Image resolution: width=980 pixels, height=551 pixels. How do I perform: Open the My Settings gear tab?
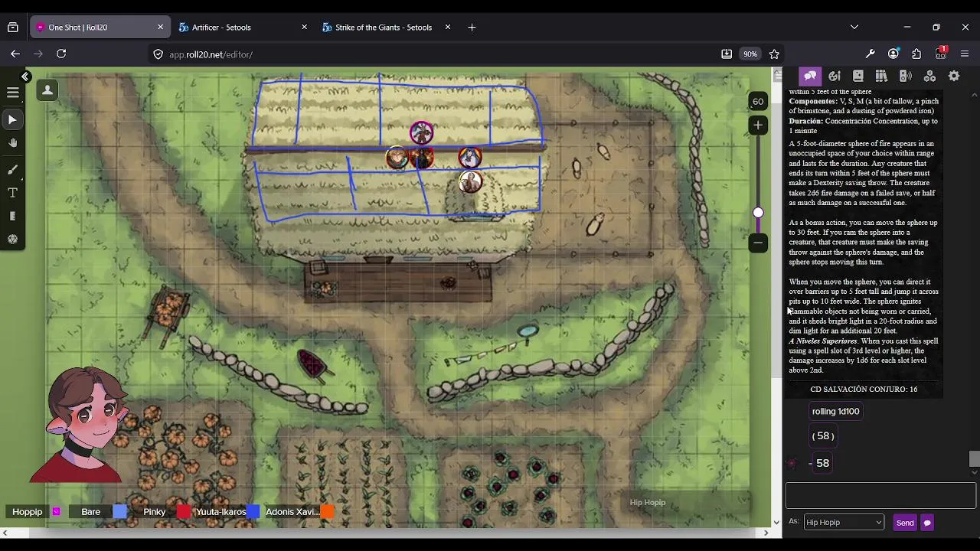tap(954, 76)
